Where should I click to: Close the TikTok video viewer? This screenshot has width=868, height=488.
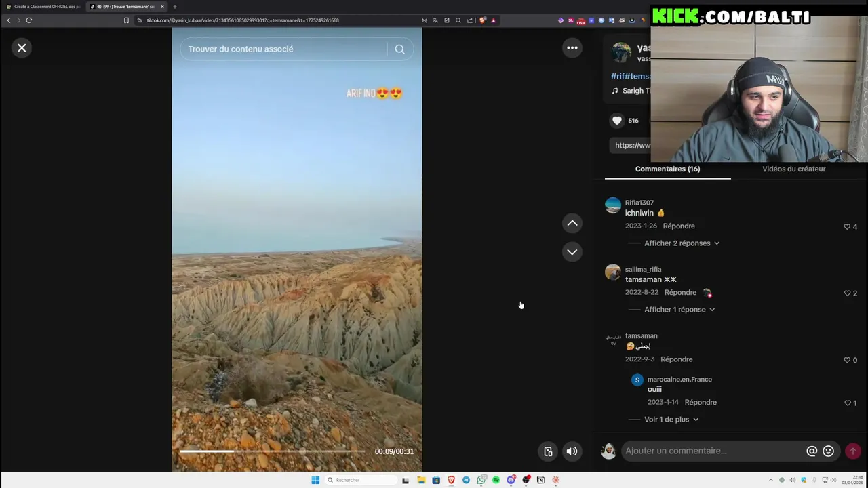(x=22, y=48)
